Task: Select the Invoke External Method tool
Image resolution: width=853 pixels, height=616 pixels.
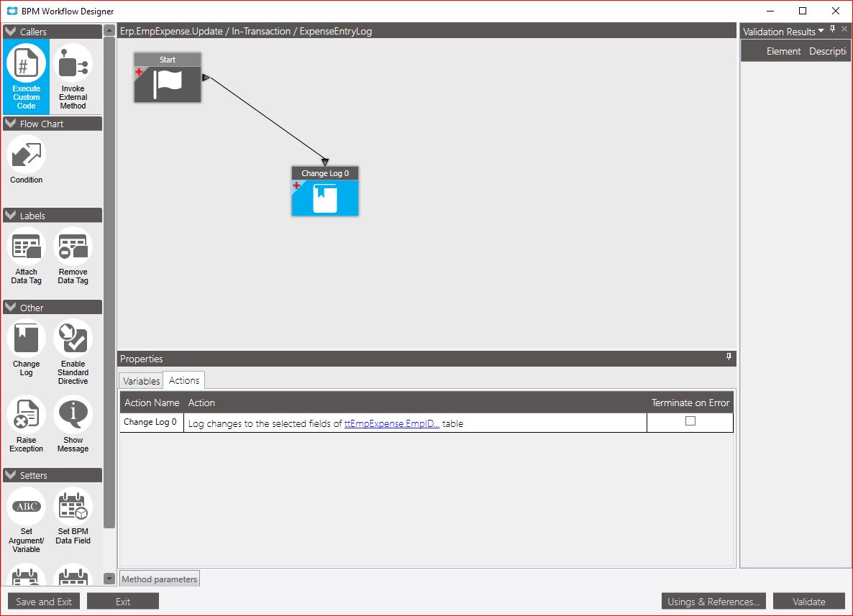Action: [73, 76]
